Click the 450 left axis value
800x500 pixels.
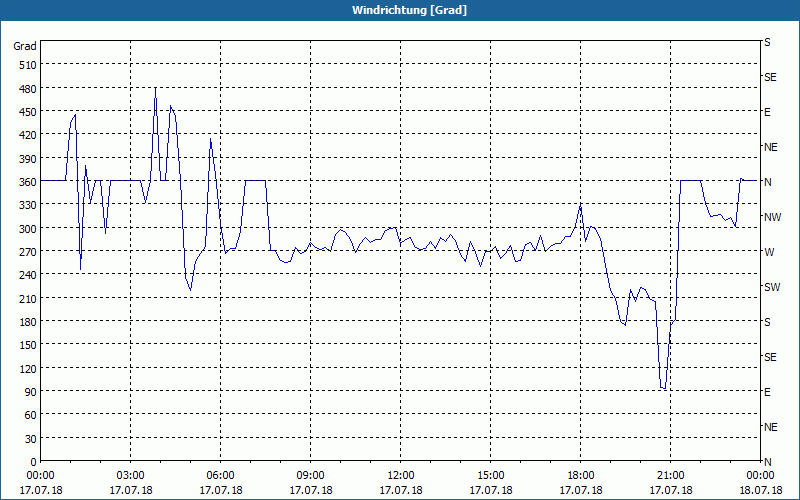[x=29, y=112]
